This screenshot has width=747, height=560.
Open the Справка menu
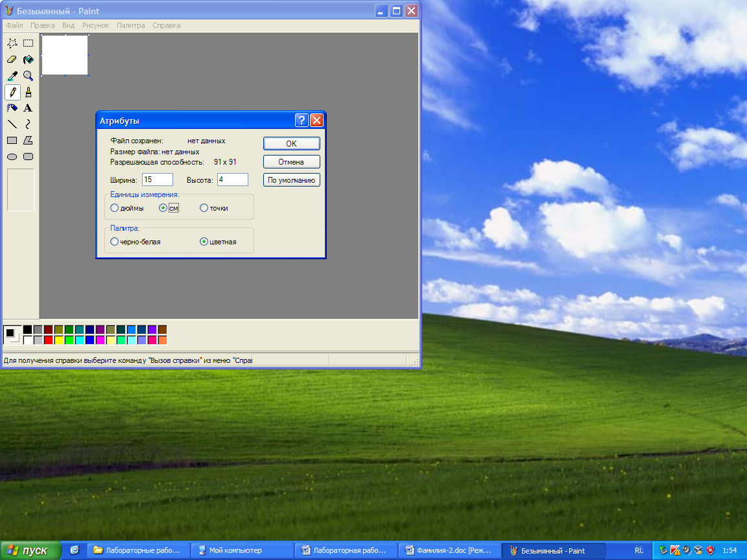tap(167, 25)
